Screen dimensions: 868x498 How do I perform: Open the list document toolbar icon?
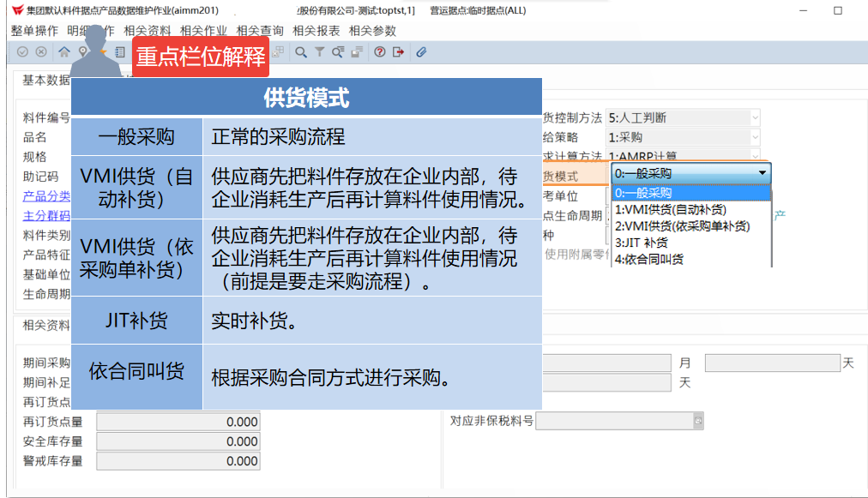[x=119, y=52]
